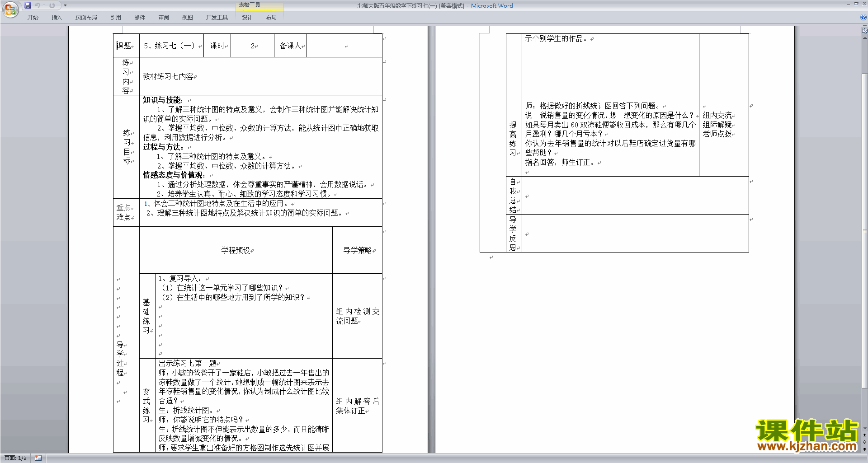Click the 备课人 table cell
The width and height of the screenshot is (868, 463).
291,46
